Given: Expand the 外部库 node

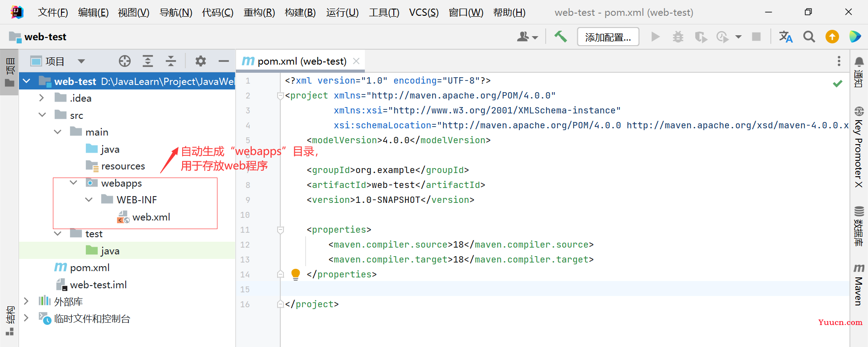Looking at the screenshot, I should (x=27, y=301).
